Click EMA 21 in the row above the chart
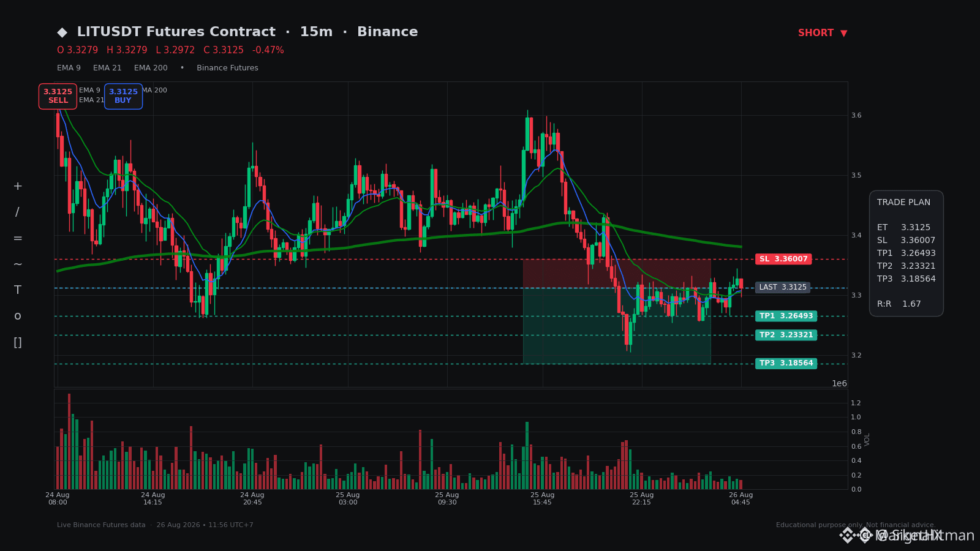 107,68
